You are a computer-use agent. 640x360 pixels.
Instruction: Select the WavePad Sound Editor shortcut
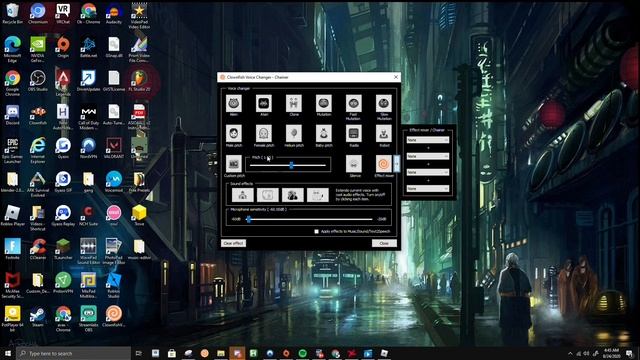tap(88, 251)
